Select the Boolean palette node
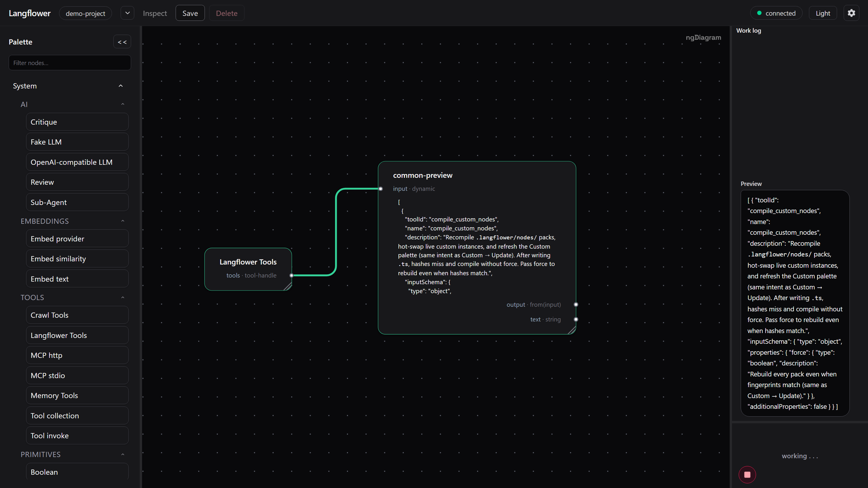This screenshot has width=868, height=488. [77, 472]
